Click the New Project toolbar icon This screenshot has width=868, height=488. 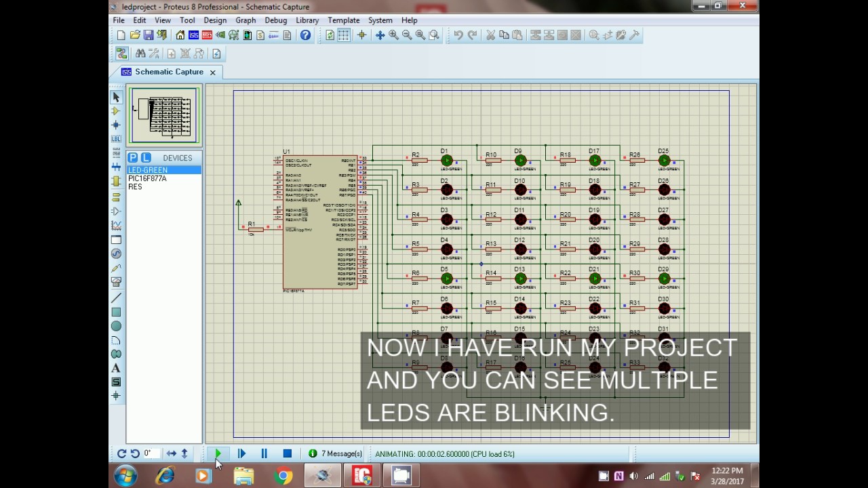coord(121,35)
